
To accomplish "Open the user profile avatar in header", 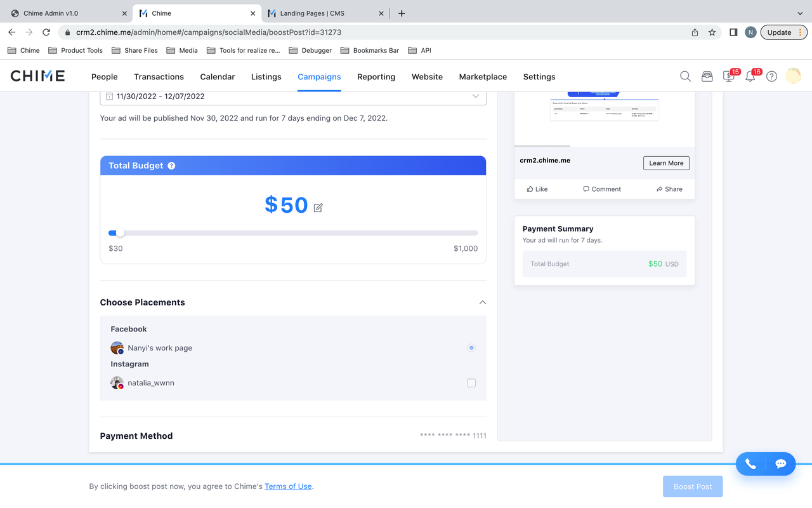I will click(x=793, y=76).
